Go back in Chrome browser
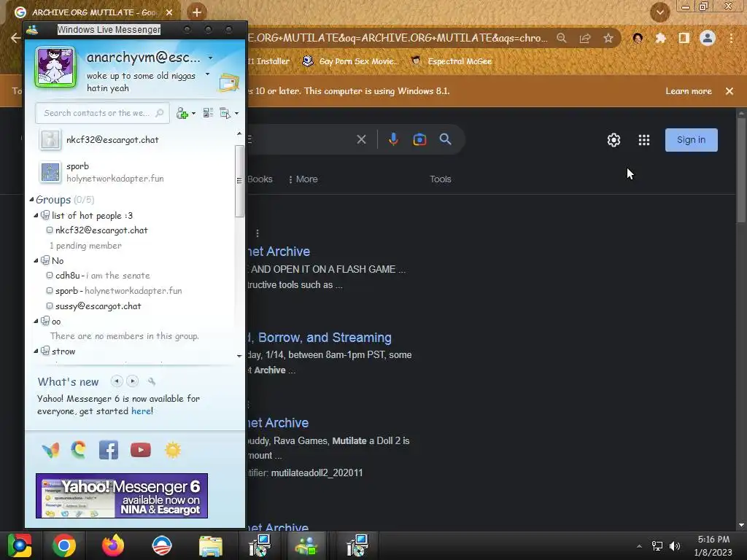Viewport: 747px width, 560px height. [16, 38]
